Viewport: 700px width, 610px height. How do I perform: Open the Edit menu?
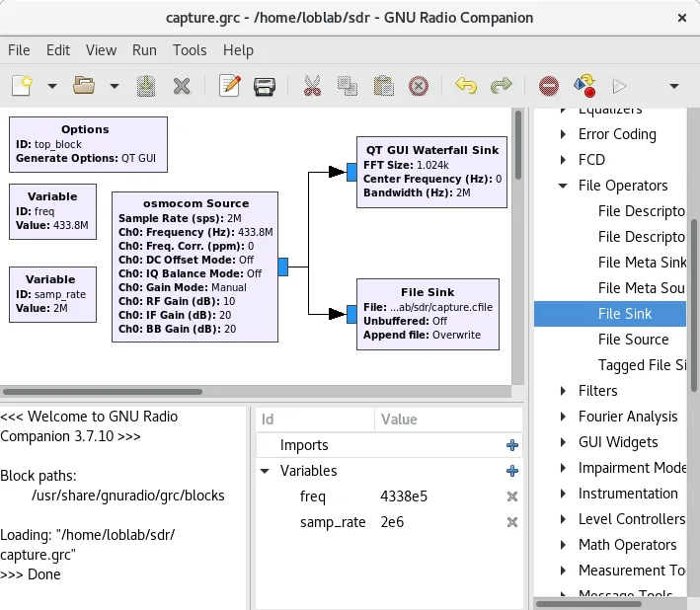click(58, 50)
